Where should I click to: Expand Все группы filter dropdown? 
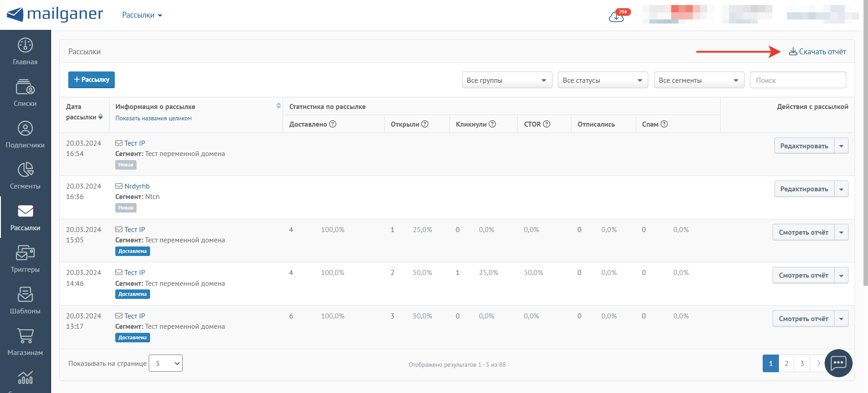(507, 80)
